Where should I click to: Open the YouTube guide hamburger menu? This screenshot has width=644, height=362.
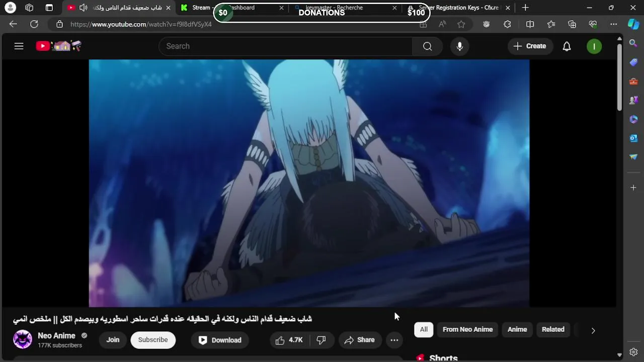[x=19, y=46]
